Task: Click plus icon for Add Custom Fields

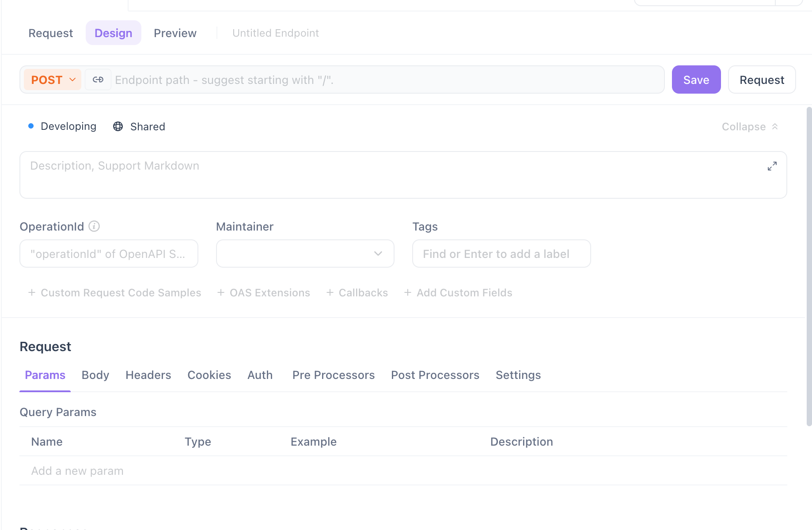Action: [x=408, y=292]
